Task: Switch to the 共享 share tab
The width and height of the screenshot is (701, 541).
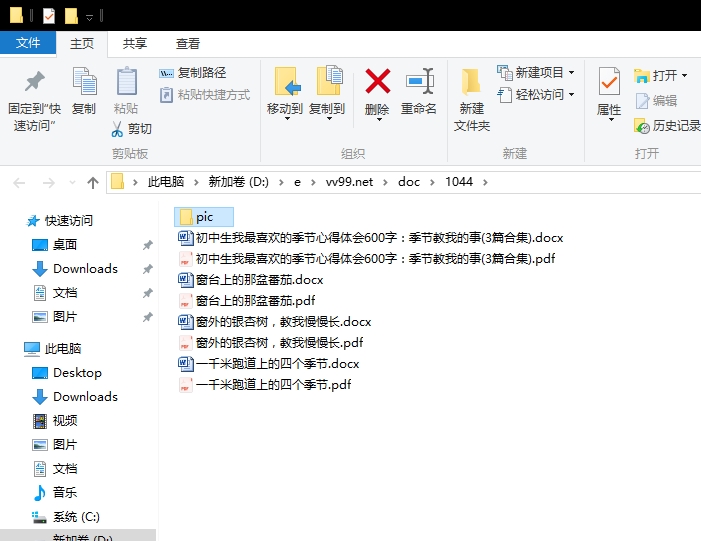Action: 135,43
